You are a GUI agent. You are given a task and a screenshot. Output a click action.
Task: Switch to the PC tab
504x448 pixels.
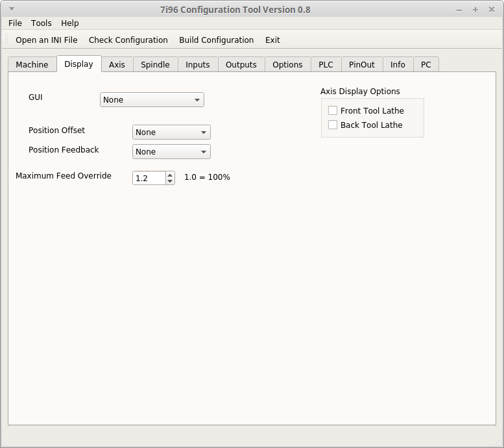(426, 65)
